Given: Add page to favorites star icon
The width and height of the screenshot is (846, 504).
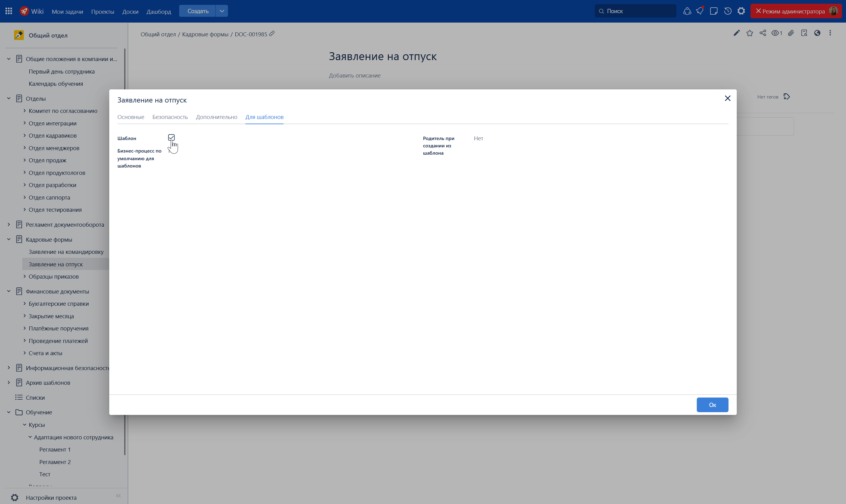Looking at the screenshot, I should [750, 33].
